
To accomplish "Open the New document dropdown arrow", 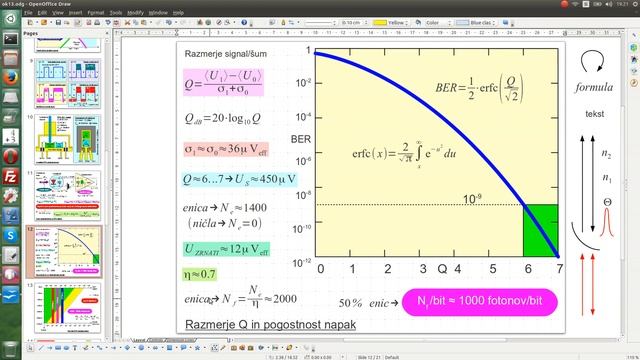I will [x=37, y=22].
